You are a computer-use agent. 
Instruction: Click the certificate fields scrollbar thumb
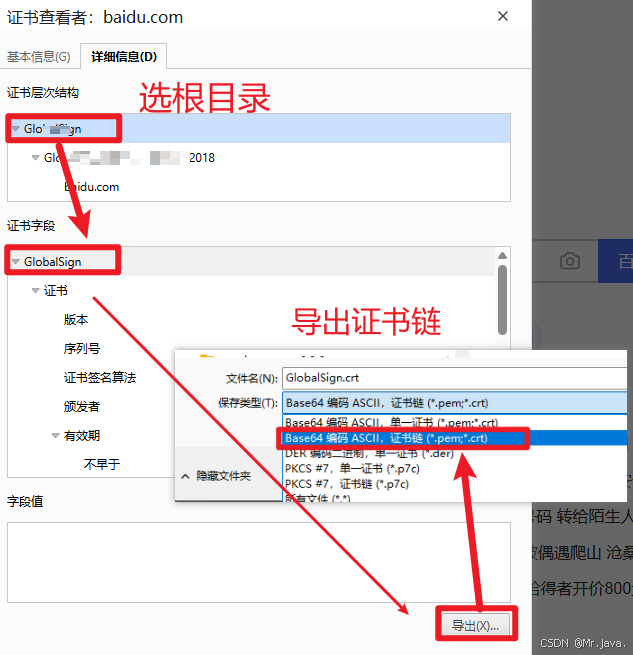(x=502, y=300)
